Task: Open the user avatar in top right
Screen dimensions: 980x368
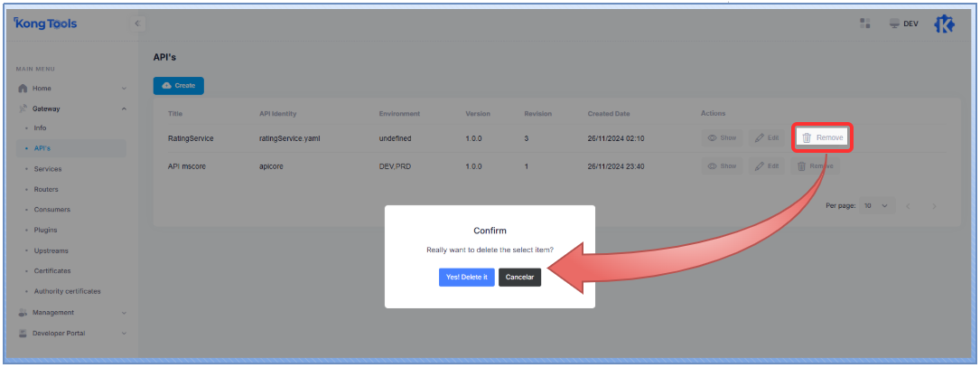Action: pos(944,24)
